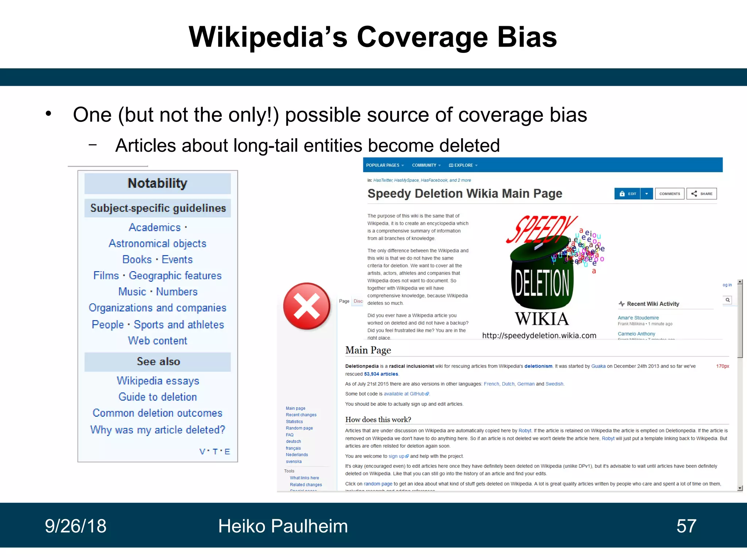
Task: Click Random page in sidebar
Action: coord(299,428)
